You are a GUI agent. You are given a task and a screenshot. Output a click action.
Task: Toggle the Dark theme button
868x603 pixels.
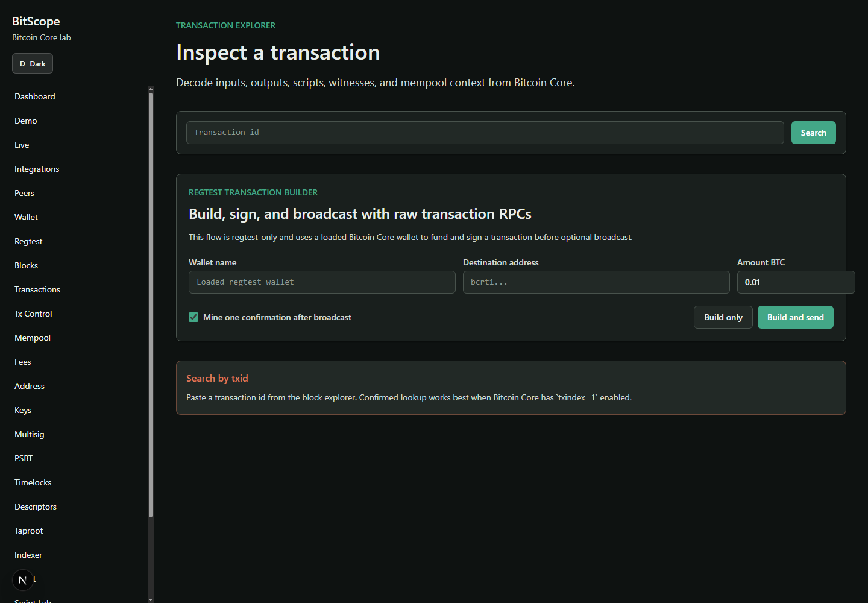click(33, 63)
